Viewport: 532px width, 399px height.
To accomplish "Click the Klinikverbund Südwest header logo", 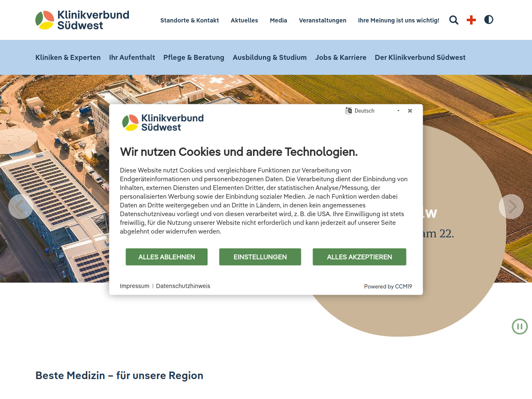I will 82,20.
